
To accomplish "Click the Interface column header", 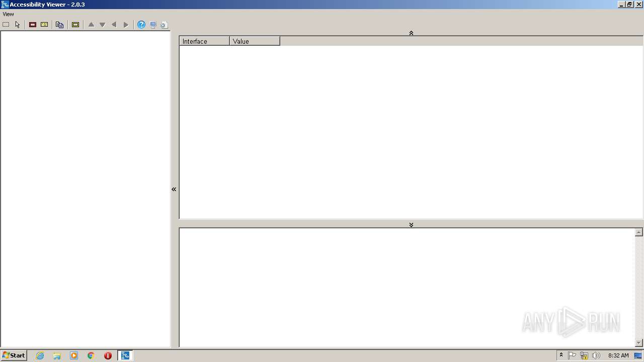I will pos(204,41).
